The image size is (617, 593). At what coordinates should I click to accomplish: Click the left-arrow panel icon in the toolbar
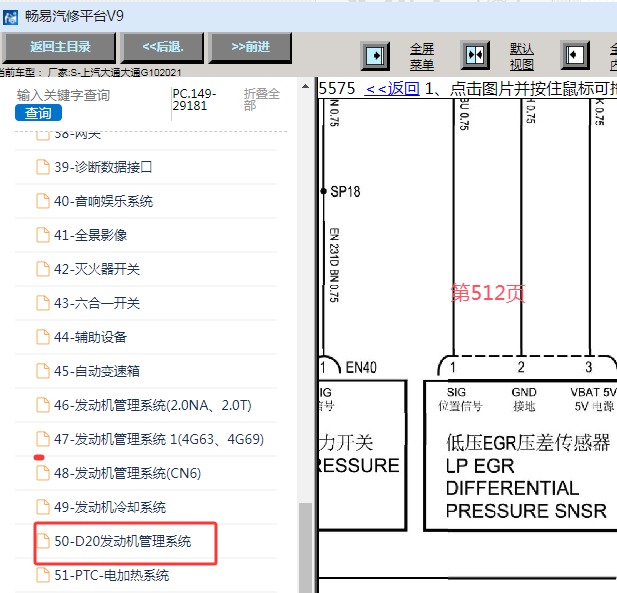[575, 55]
